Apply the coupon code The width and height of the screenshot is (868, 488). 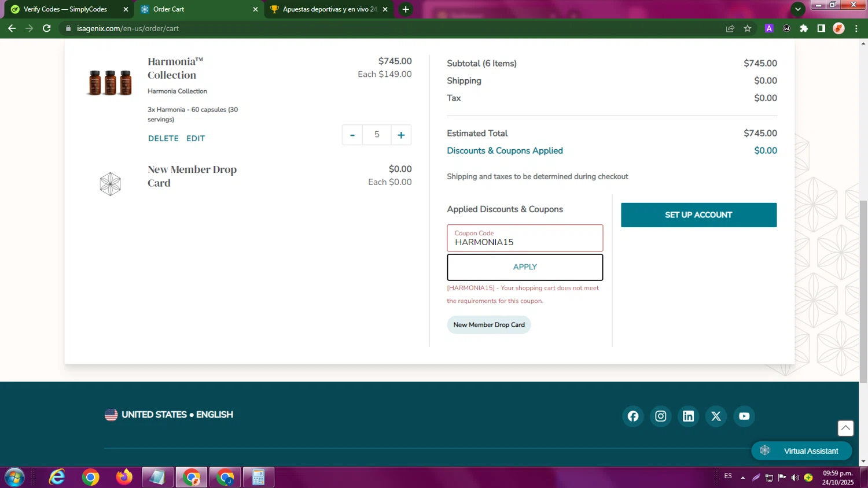pyautogui.click(x=525, y=267)
